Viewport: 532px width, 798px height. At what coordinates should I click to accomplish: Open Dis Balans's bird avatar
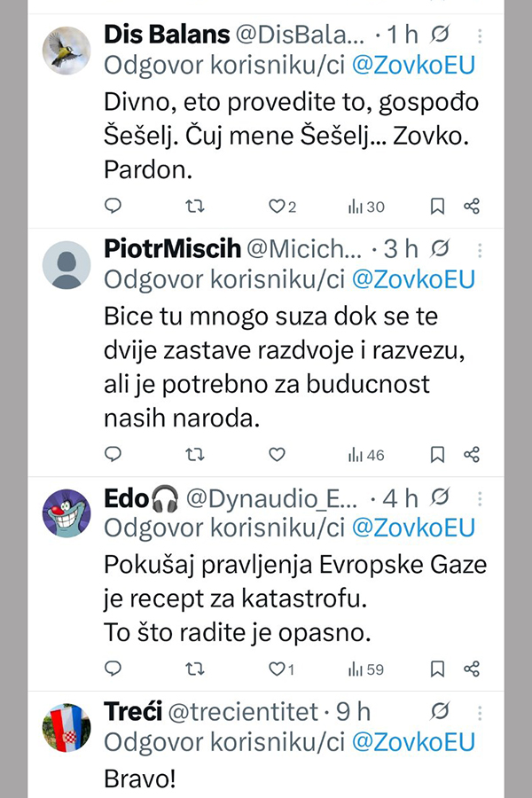(x=67, y=51)
